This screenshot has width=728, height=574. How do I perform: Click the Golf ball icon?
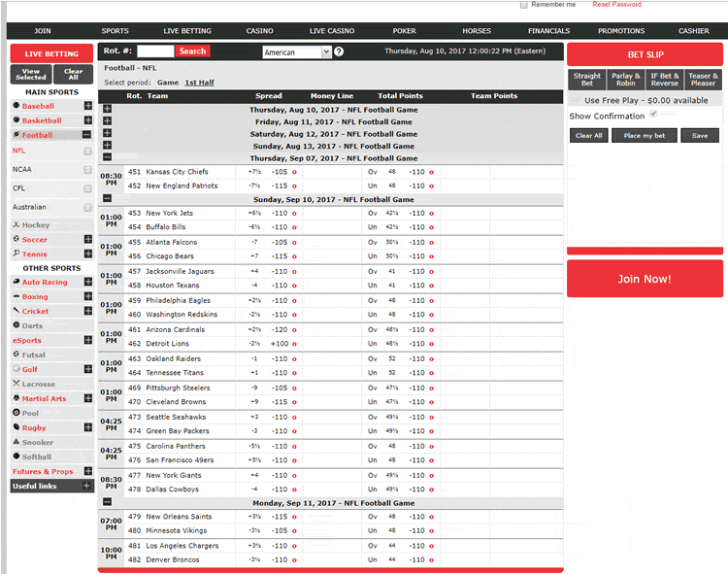17,369
